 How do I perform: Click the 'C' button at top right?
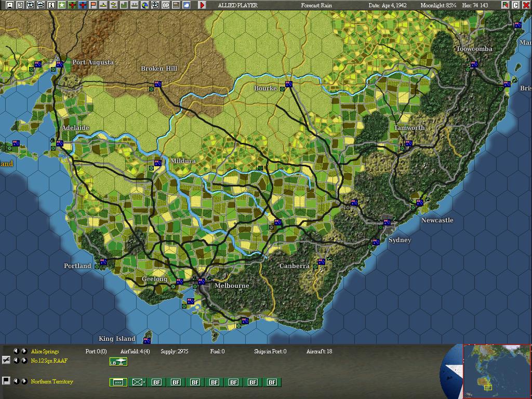tap(515, 5)
